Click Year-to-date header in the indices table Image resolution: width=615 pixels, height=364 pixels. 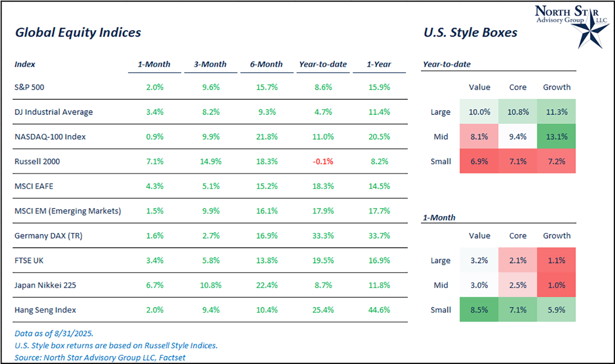point(323,65)
